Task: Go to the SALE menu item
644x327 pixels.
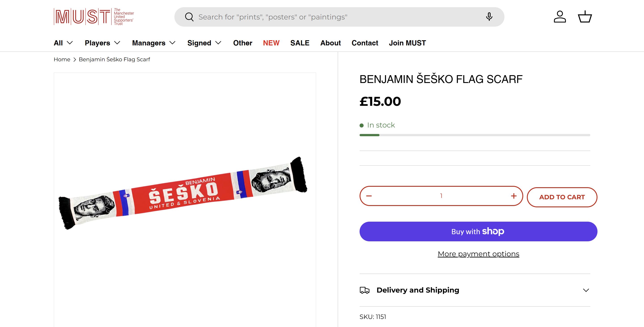Action: 300,43
